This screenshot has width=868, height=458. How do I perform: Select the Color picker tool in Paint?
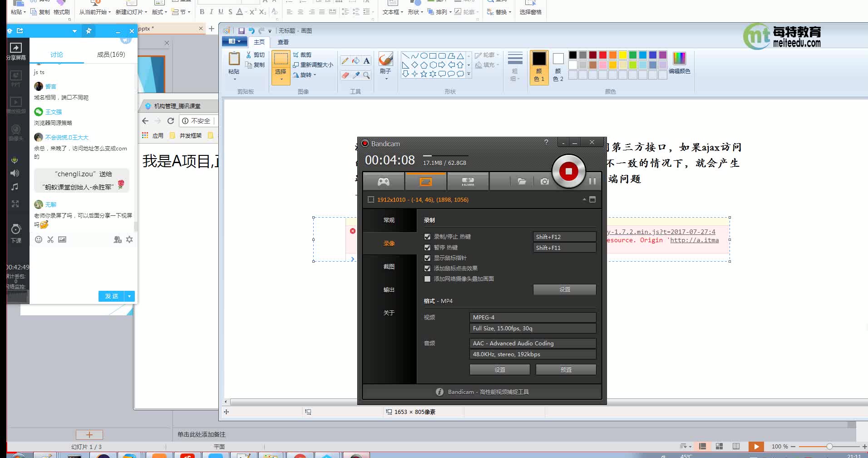point(356,75)
